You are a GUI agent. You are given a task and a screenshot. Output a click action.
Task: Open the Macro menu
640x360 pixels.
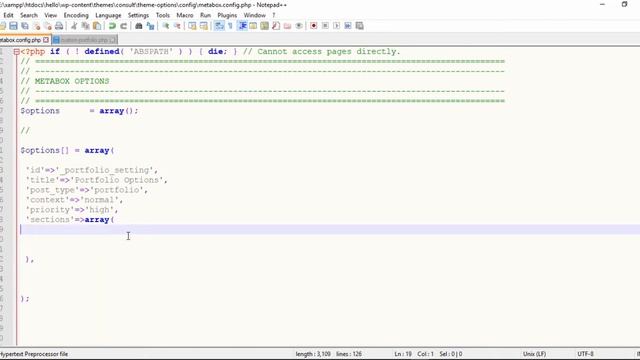coord(185,15)
